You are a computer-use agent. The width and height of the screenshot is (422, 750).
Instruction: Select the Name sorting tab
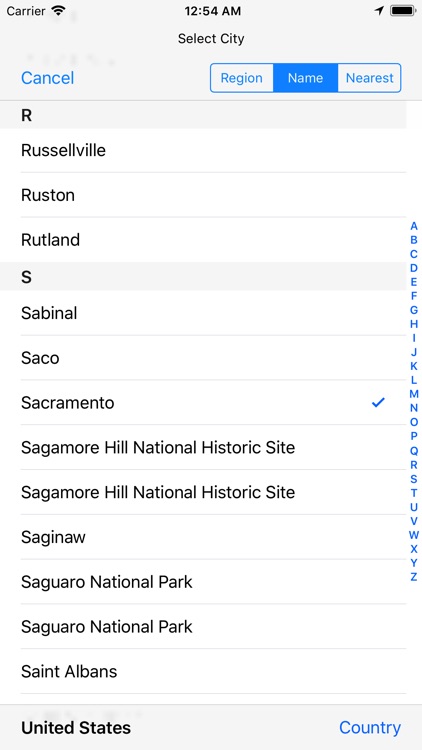click(x=305, y=78)
